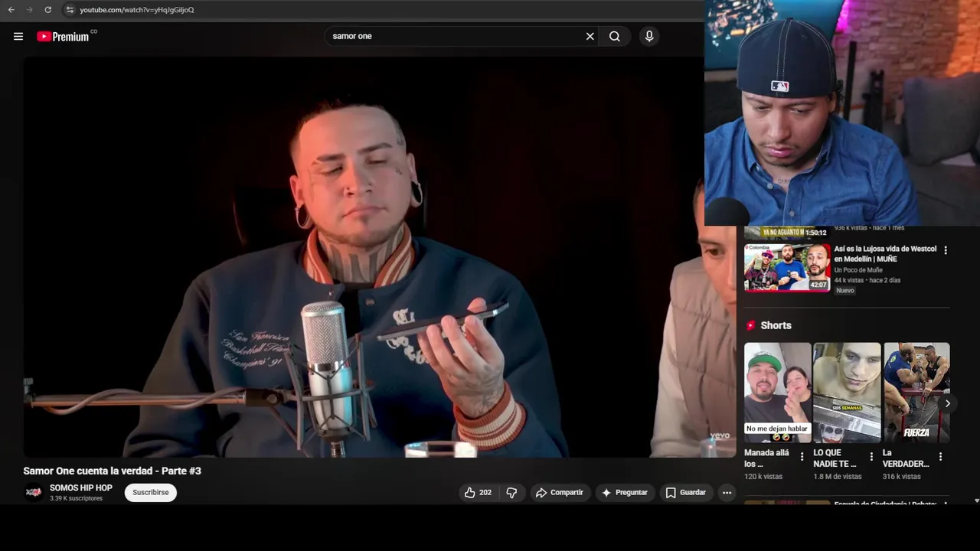
Task: Click the page scrollbar down arrow
Action: pyautogui.click(x=976, y=500)
